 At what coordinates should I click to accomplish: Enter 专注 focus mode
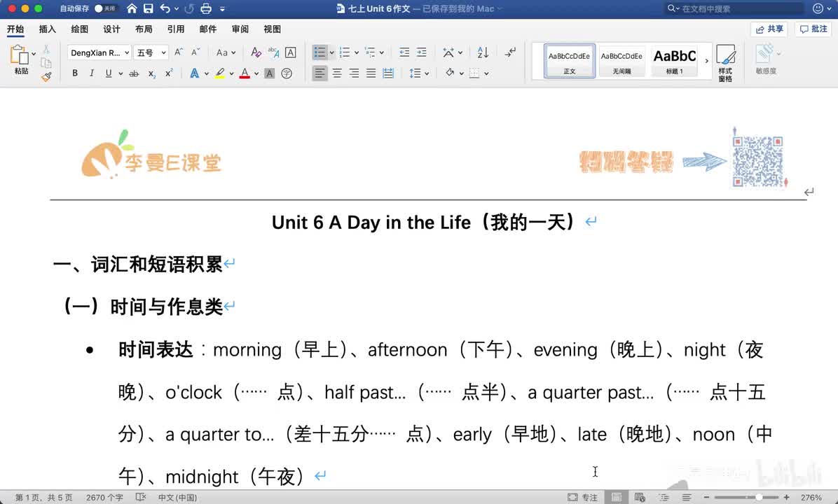[x=582, y=497]
